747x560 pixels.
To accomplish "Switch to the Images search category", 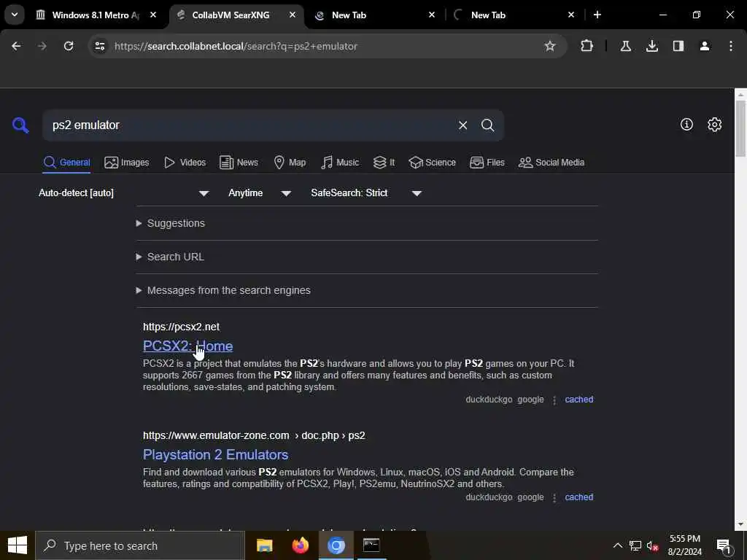I will click(x=127, y=163).
